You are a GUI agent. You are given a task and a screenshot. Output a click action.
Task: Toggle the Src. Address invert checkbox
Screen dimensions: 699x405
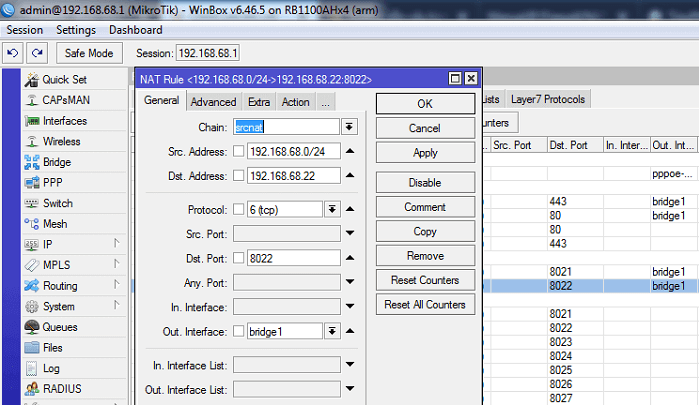238,152
